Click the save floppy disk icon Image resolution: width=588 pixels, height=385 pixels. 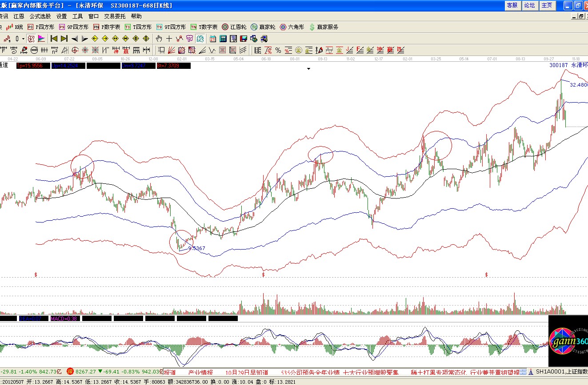(x=243, y=39)
